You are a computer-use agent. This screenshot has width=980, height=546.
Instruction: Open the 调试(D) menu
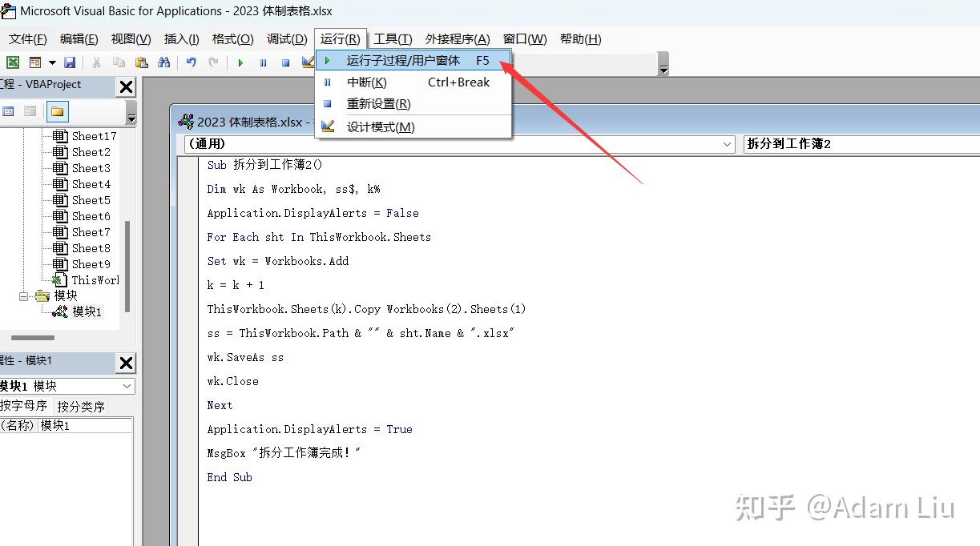[x=287, y=38]
